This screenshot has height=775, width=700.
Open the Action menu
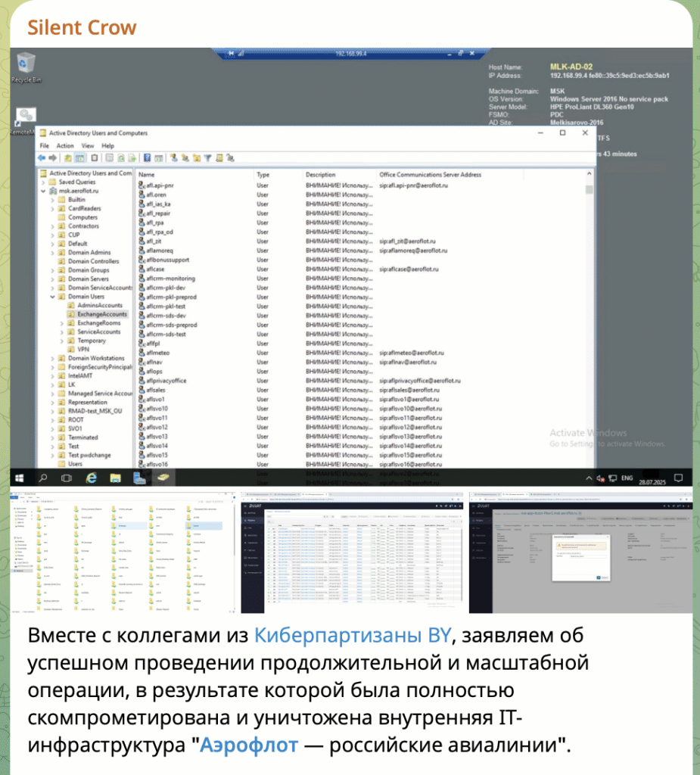pyautogui.click(x=65, y=146)
